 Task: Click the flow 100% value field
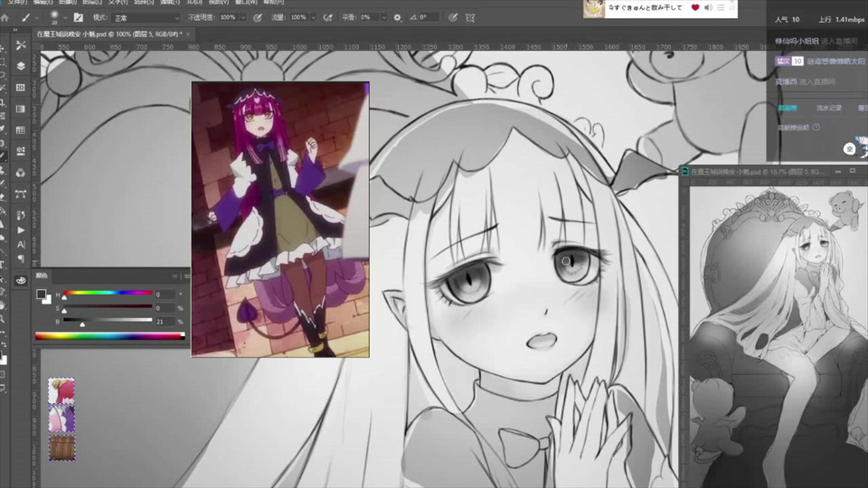pos(298,18)
